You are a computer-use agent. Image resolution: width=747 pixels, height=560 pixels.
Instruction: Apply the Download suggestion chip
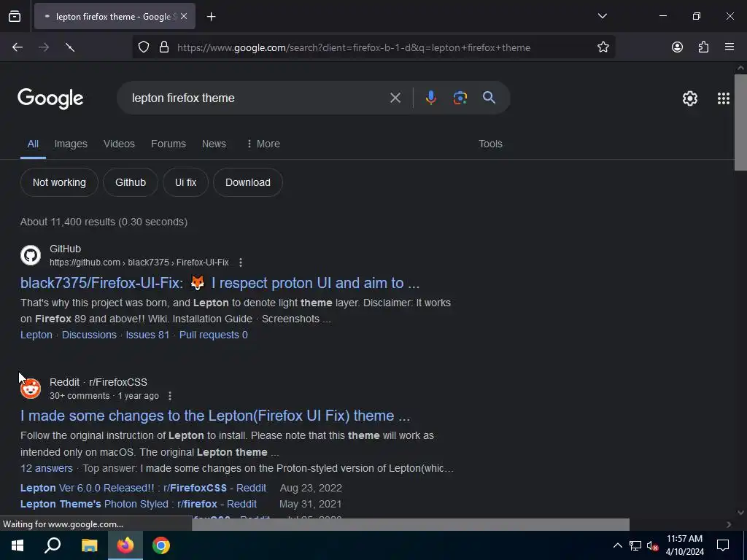(248, 182)
